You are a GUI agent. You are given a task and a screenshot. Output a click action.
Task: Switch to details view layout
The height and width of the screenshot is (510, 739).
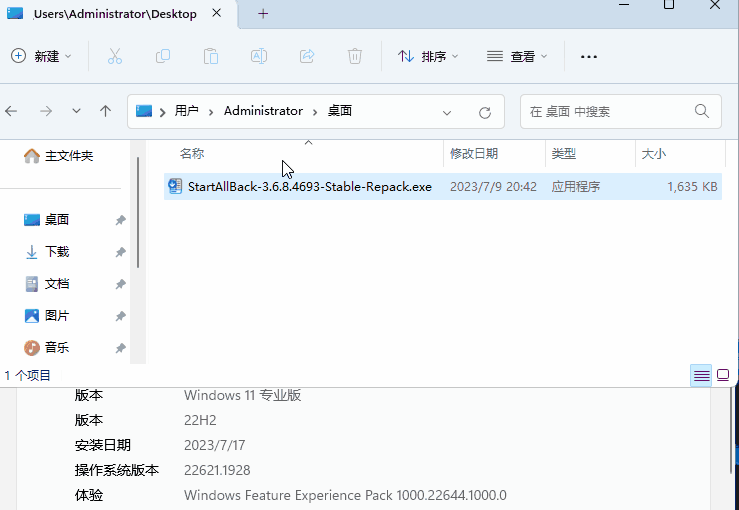[701, 376]
